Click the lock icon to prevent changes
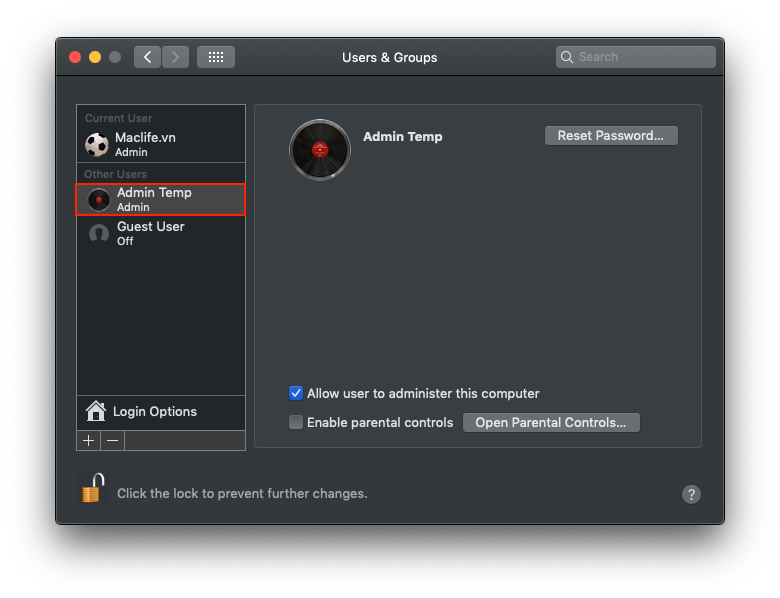The width and height of the screenshot is (780, 598). [x=93, y=488]
